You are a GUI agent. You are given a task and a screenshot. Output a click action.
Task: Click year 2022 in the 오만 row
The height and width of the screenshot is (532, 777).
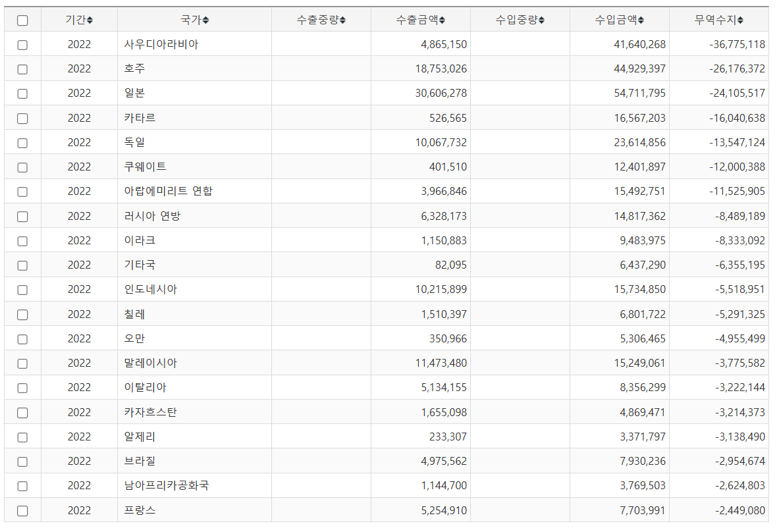(x=79, y=338)
